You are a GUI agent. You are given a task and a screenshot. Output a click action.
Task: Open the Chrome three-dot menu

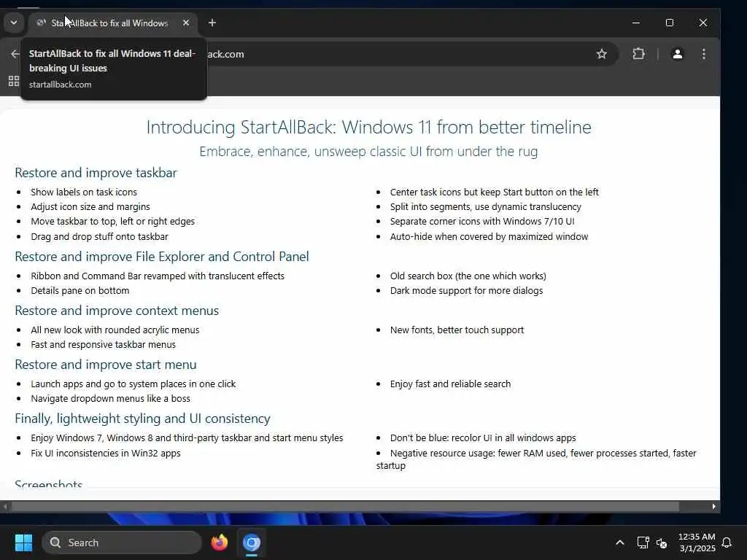(704, 54)
